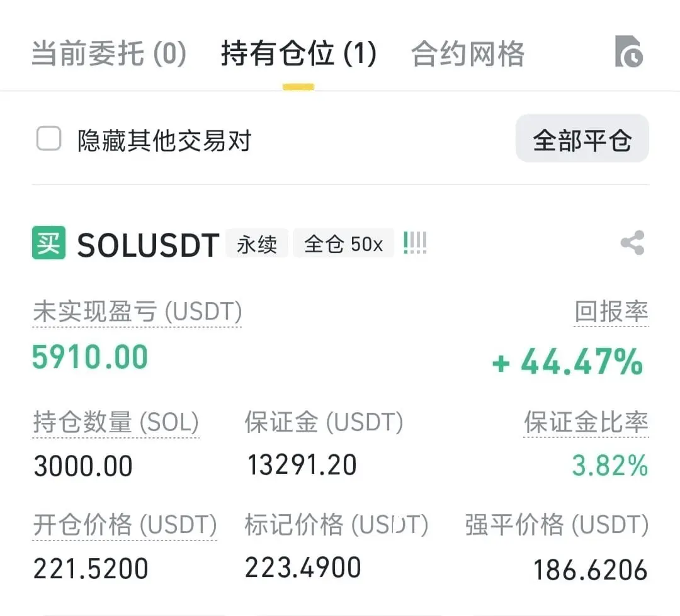Tap the share icon for SOLUSDT position

(x=632, y=243)
